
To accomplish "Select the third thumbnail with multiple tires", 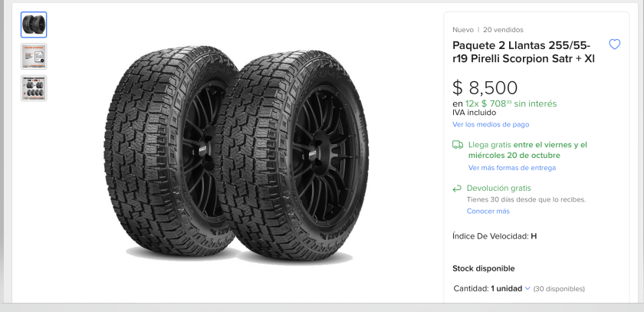I will (x=34, y=87).
